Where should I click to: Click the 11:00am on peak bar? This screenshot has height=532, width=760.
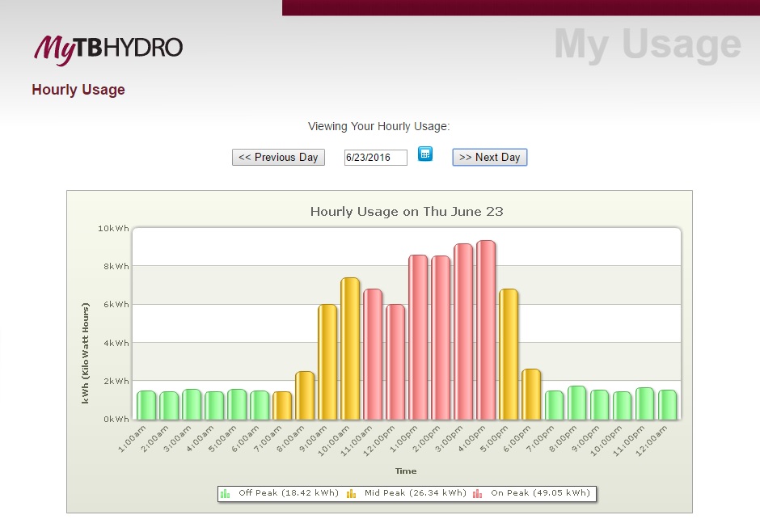click(x=372, y=354)
